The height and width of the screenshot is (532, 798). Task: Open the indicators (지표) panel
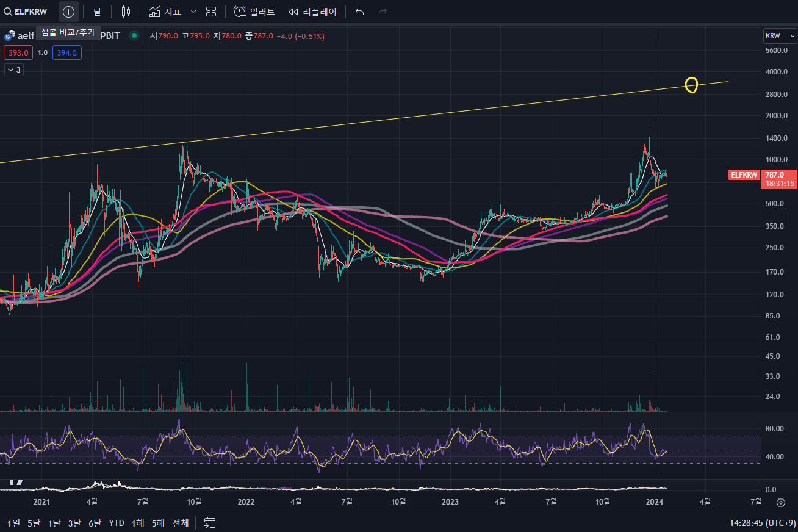point(165,12)
